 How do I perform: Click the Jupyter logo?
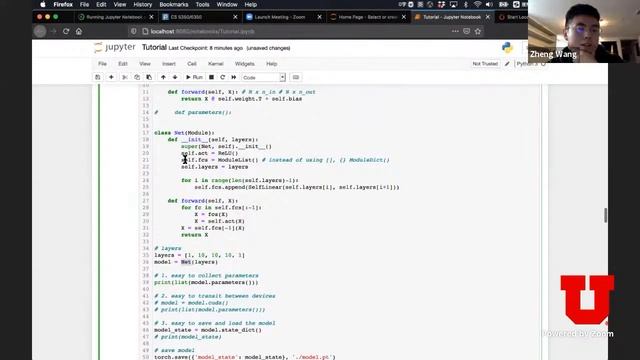pos(115,47)
